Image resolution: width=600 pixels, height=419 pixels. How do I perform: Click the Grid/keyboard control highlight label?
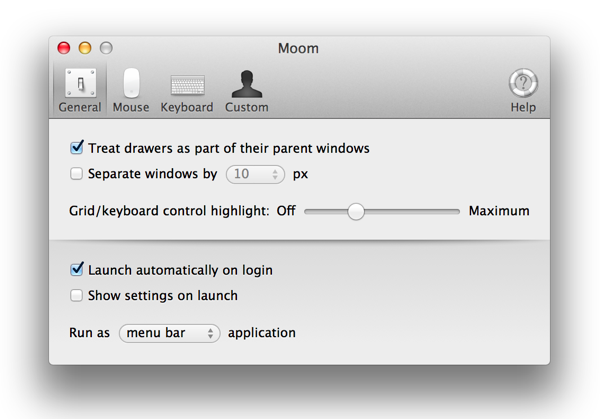pyautogui.click(x=169, y=211)
